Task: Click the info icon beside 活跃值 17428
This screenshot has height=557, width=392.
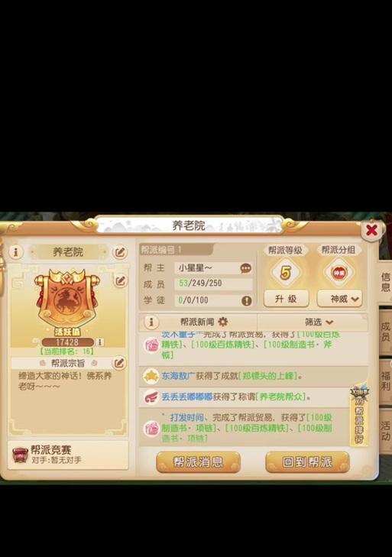Action: coord(101,342)
